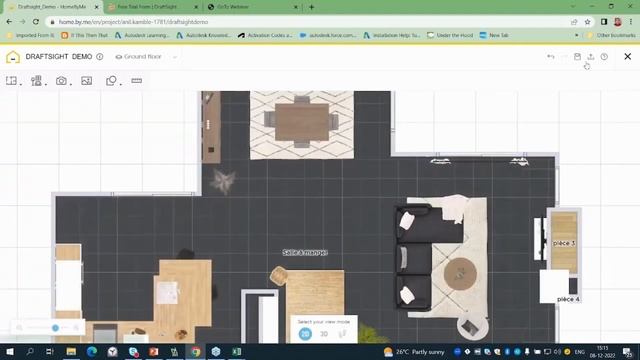Open the camera snapshot tool
Screen dimensions: 640x360
[61, 81]
